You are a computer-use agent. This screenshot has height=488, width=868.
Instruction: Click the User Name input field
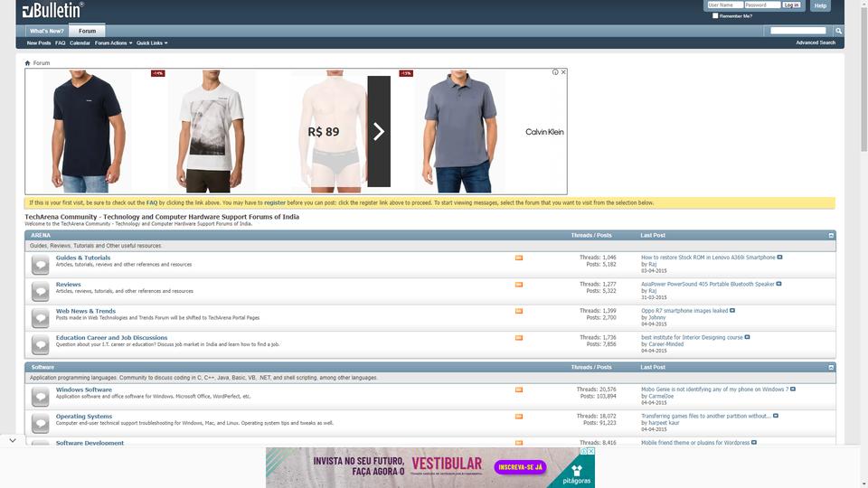pos(724,5)
